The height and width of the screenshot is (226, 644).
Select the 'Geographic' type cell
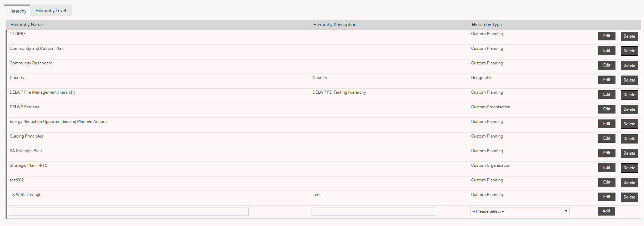[x=482, y=78]
